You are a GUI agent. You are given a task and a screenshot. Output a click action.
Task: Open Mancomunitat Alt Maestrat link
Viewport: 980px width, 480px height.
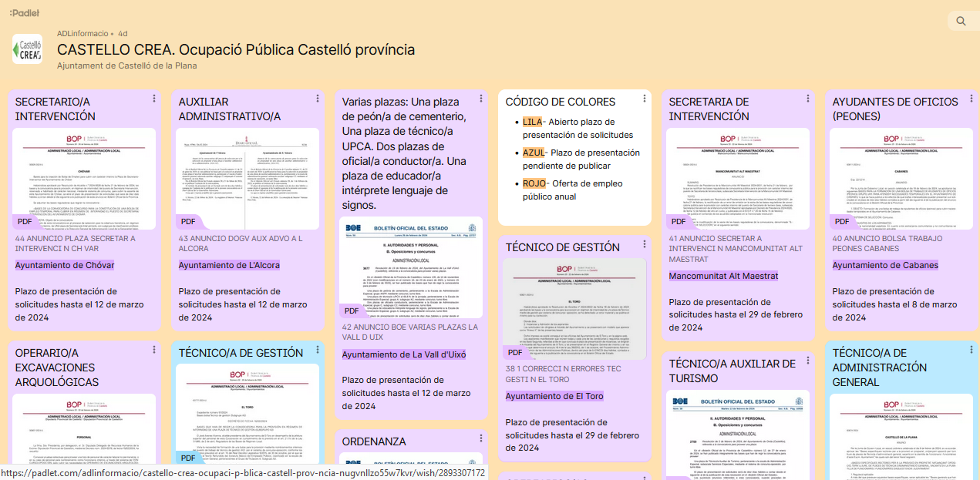[723, 276]
